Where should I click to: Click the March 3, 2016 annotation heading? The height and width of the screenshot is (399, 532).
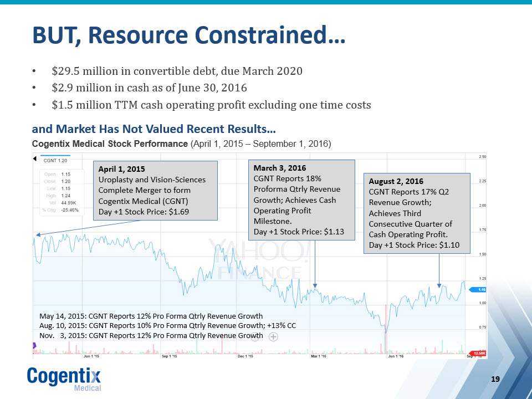(x=279, y=168)
